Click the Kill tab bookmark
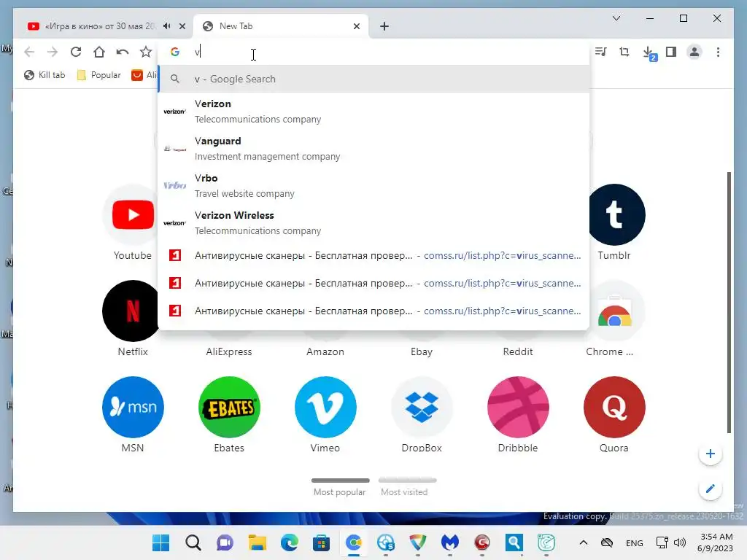 coord(44,75)
